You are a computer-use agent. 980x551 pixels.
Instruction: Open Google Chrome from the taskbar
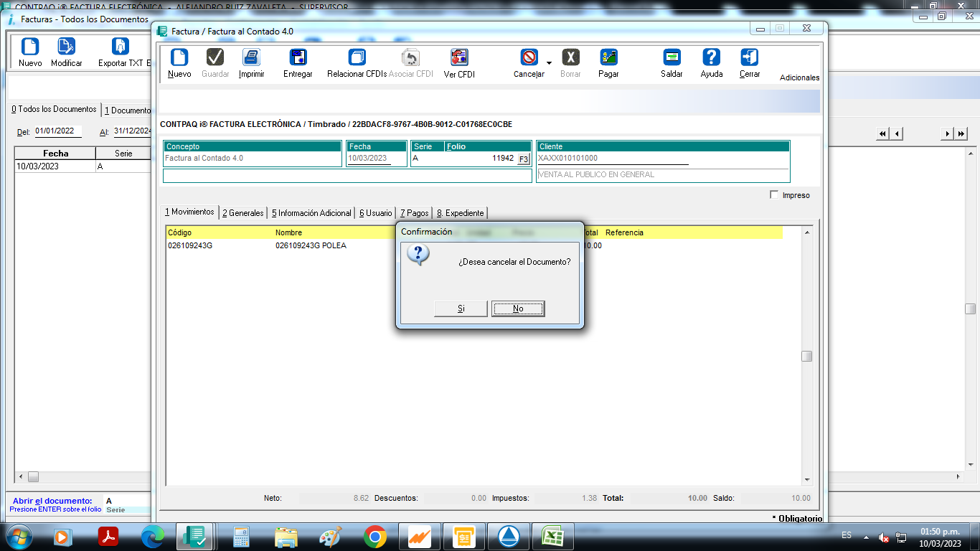coord(375,536)
